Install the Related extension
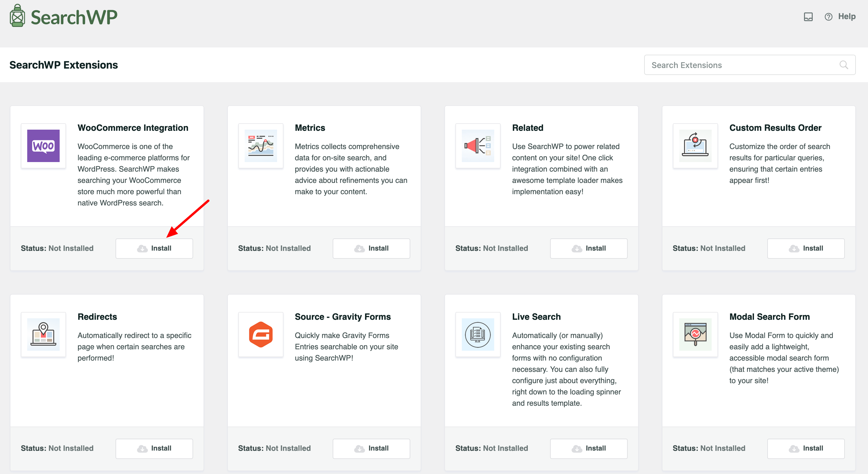The height and width of the screenshot is (474, 868). [589, 248]
